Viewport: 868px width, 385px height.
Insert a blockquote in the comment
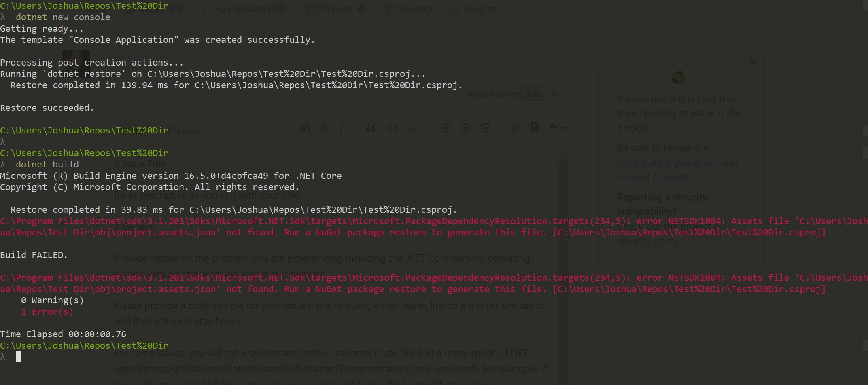(x=370, y=127)
